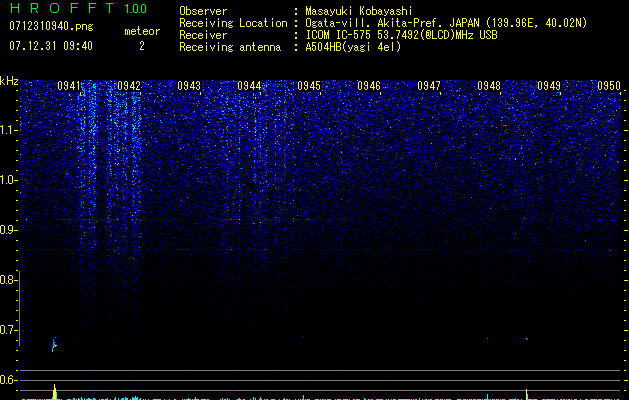Click the date stamp 07.12.31 09:40
This screenshot has width=629, height=400.
click(51, 46)
